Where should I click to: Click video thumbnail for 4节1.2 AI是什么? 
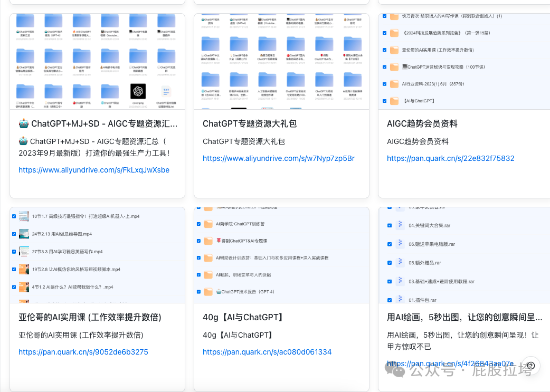tap(24, 287)
